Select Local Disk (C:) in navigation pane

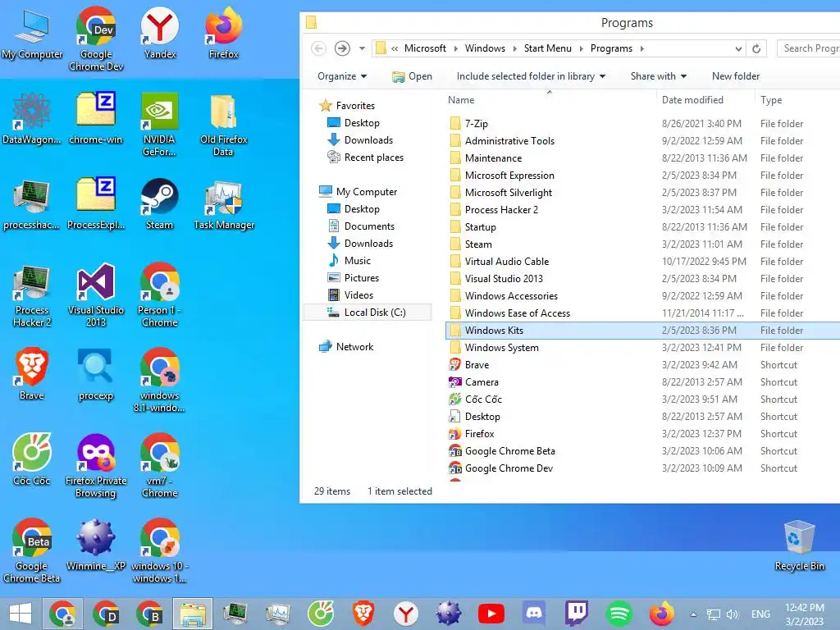tap(367, 313)
